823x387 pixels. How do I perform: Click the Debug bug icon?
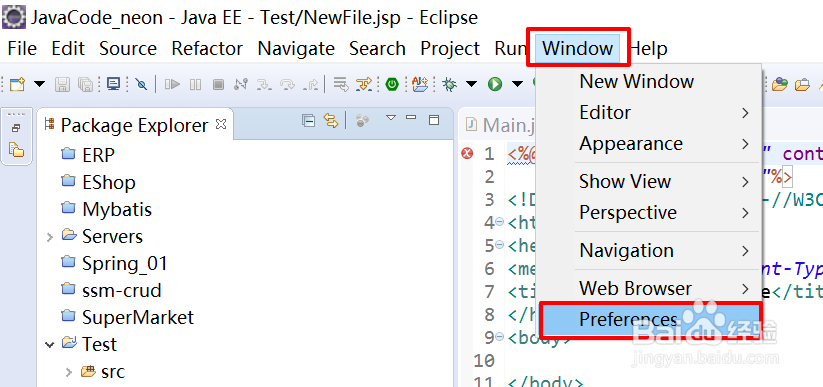pos(449,84)
